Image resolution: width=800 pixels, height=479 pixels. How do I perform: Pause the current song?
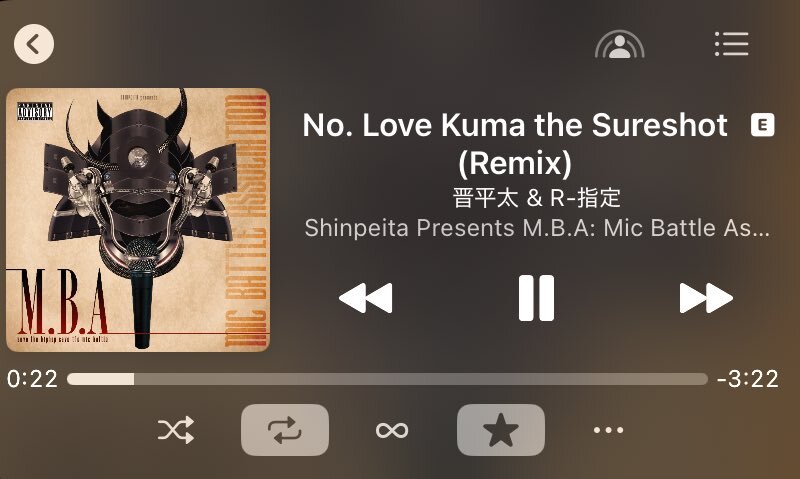point(536,298)
